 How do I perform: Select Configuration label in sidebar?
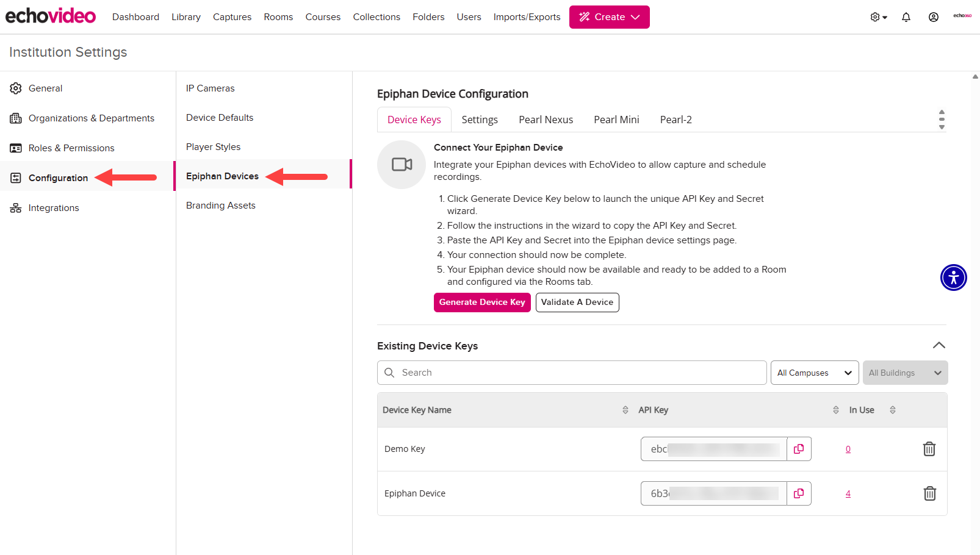tap(58, 178)
